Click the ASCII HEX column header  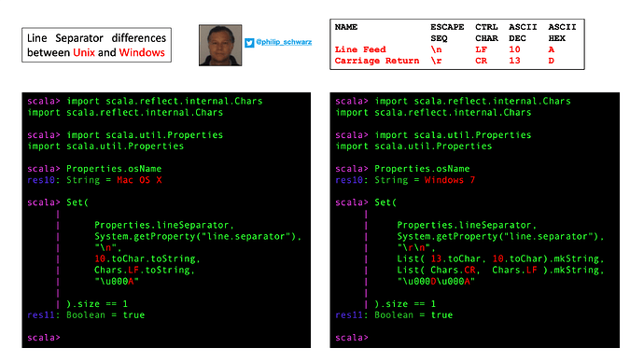click(x=562, y=33)
